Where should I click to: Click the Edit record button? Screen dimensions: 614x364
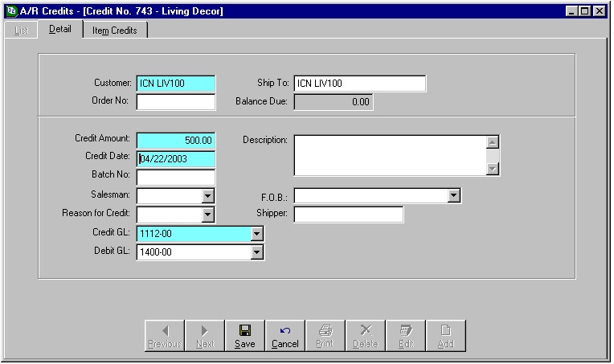405,336
